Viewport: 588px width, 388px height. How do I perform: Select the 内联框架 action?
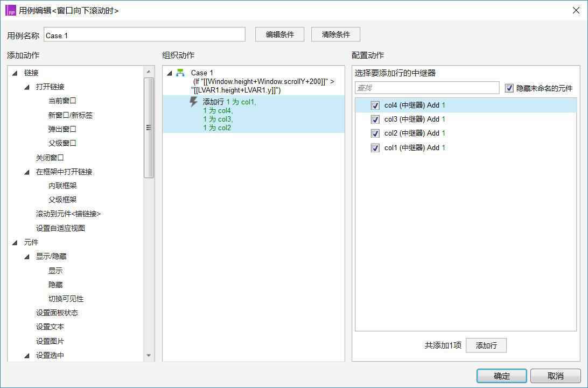click(x=62, y=186)
